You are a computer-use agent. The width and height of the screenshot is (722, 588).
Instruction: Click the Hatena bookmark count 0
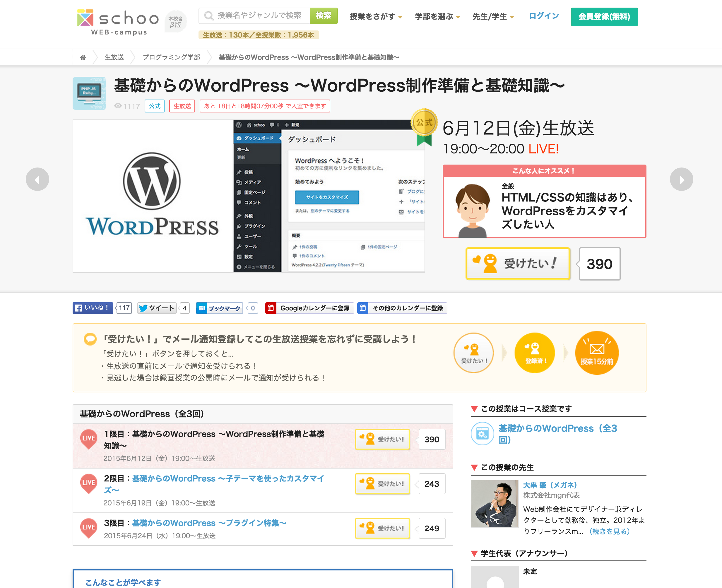(x=253, y=308)
